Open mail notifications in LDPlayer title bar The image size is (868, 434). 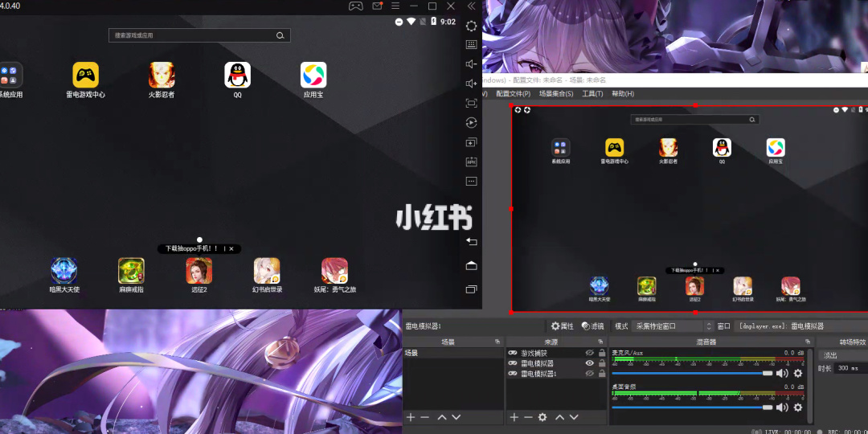point(378,6)
